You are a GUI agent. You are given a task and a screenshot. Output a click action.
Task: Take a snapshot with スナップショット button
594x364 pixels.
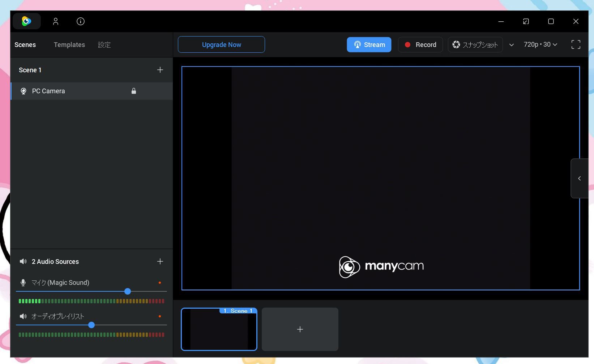(x=475, y=44)
